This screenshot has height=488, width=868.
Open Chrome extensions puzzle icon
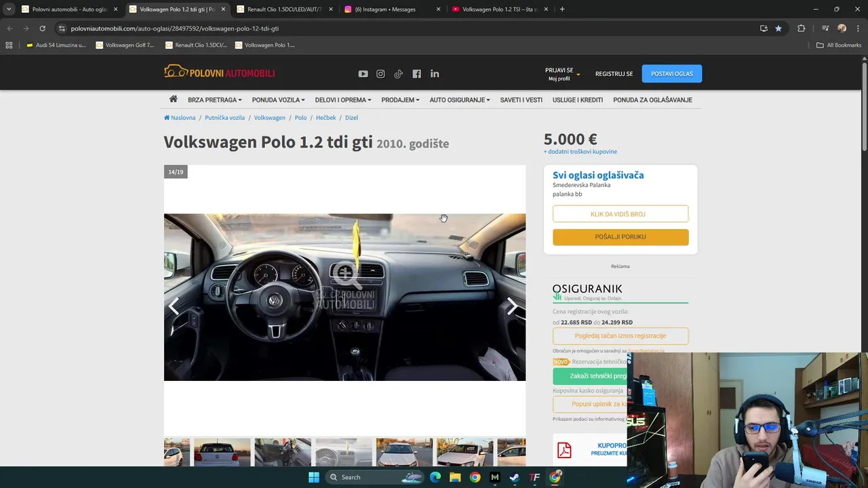(802, 28)
